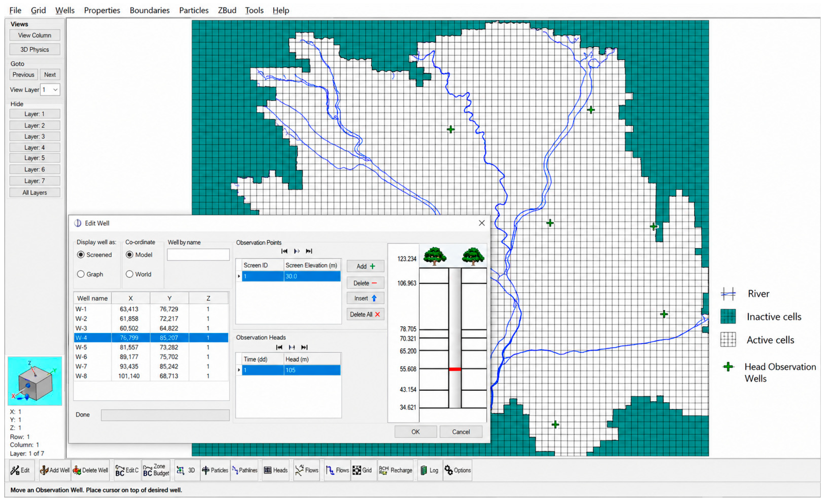Click the Add Well toolbar icon
Viewport: 827px width, 504px height.
click(55, 470)
